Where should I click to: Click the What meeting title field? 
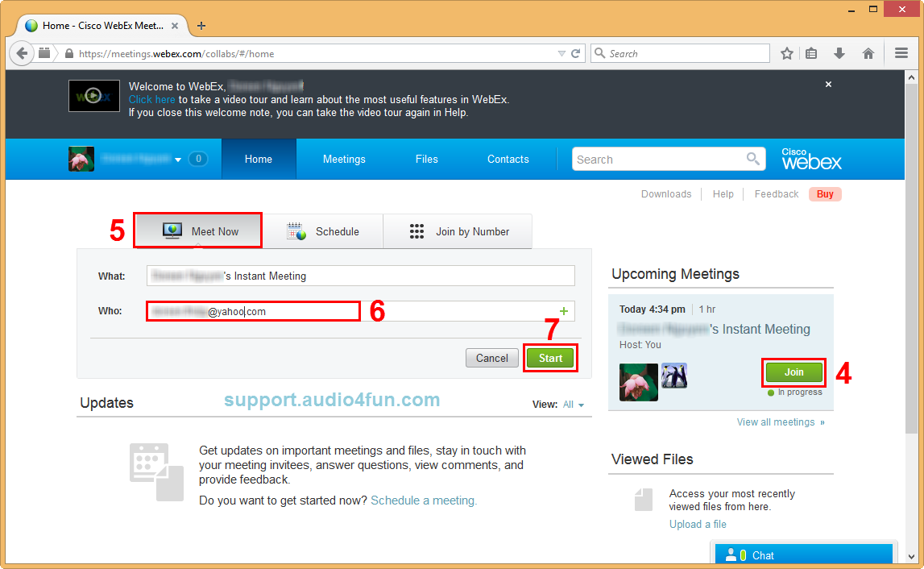click(x=361, y=276)
